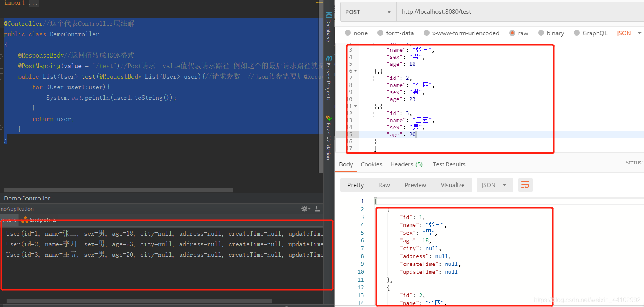The height and width of the screenshot is (307, 644).
Task: Select the GraphQL body type
Action: pyautogui.click(x=591, y=33)
